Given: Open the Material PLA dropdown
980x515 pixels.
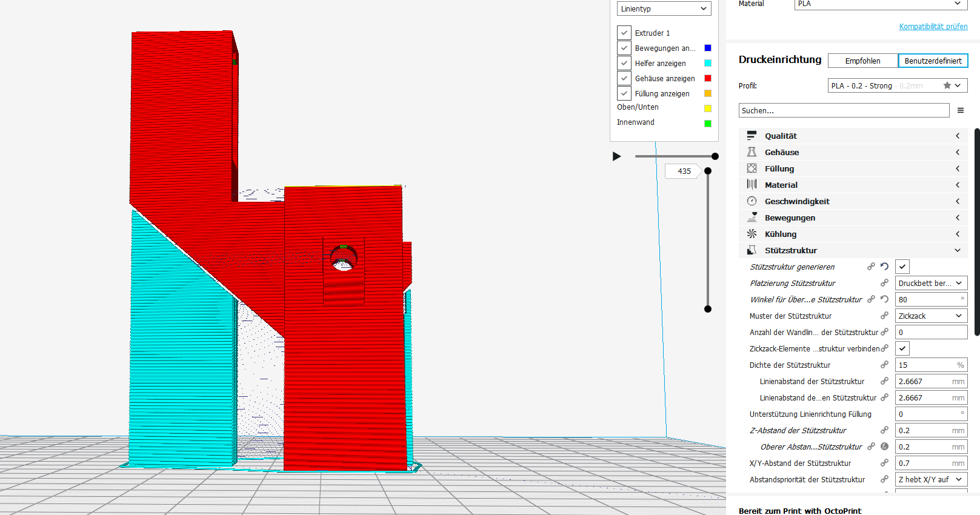Looking at the screenshot, I should pos(881,4).
